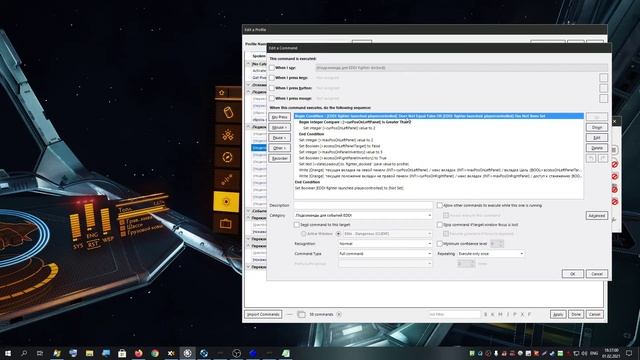
Task: Collapse the 'No Cat...' group in profile list
Action: [249, 64]
